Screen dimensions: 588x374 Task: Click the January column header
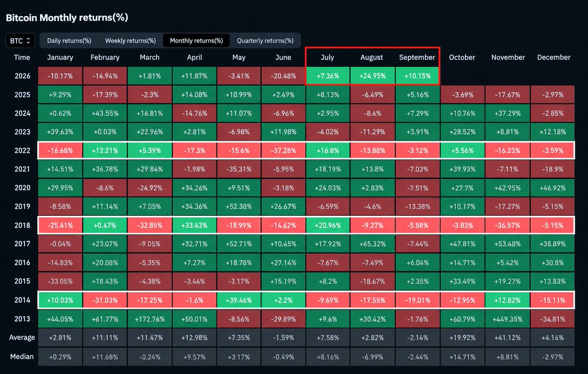tap(60, 57)
